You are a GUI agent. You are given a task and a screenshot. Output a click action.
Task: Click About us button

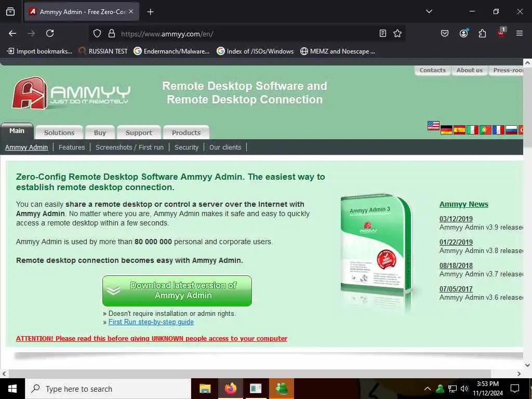469,70
